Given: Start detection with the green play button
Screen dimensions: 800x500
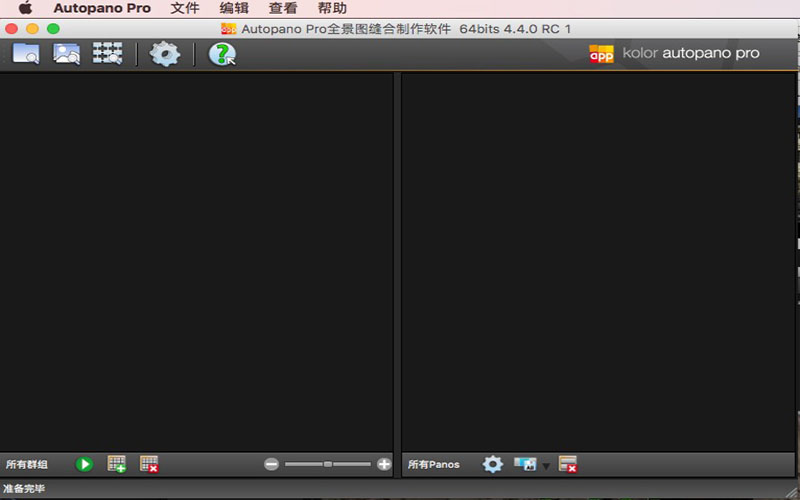Looking at the screenshot, I should click(84, 464).
